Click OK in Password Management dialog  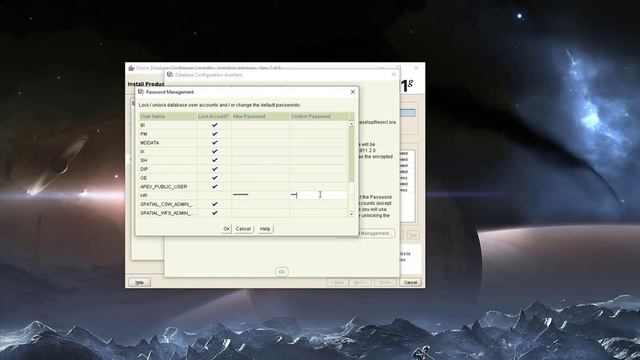click(x=227, y=229)
